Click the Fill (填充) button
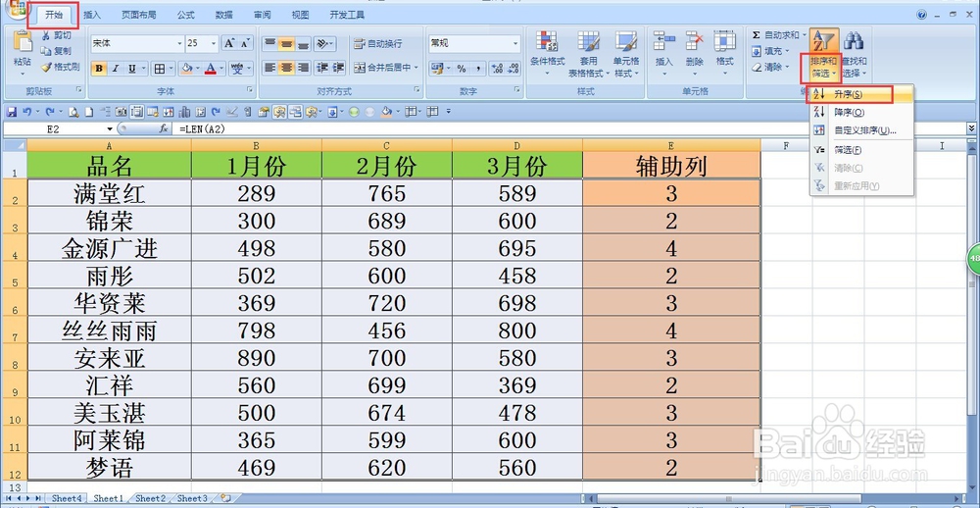 pos(770,51)
